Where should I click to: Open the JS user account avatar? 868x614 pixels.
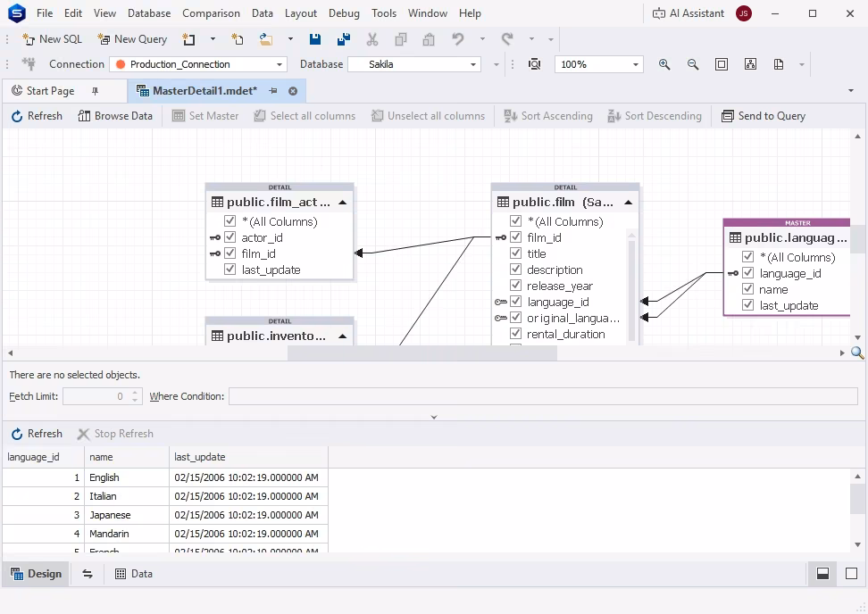click(744, 13)
